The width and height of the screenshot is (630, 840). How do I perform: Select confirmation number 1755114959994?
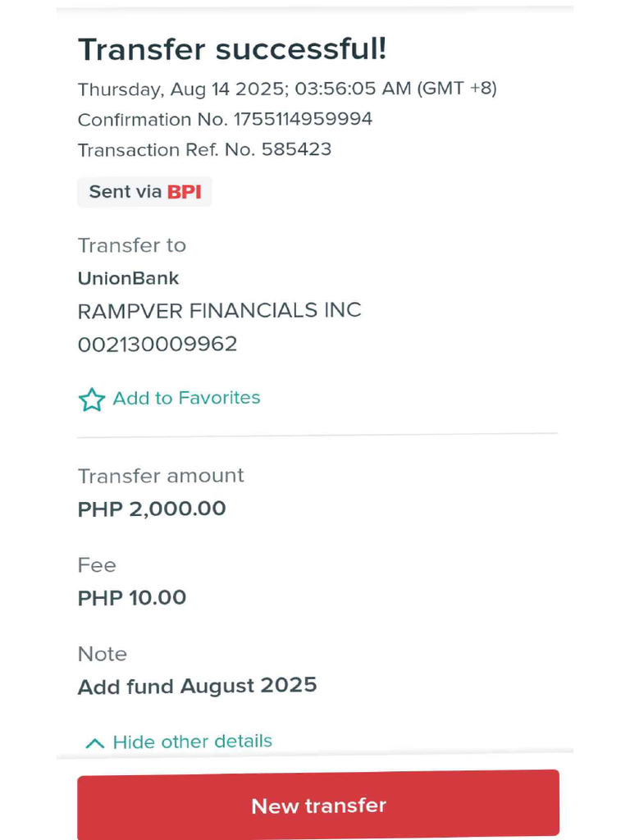click(x=303, y=119)
